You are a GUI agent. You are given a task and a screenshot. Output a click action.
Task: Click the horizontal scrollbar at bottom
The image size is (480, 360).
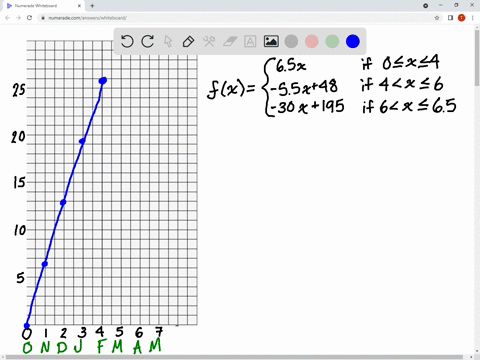click(235, 357)
